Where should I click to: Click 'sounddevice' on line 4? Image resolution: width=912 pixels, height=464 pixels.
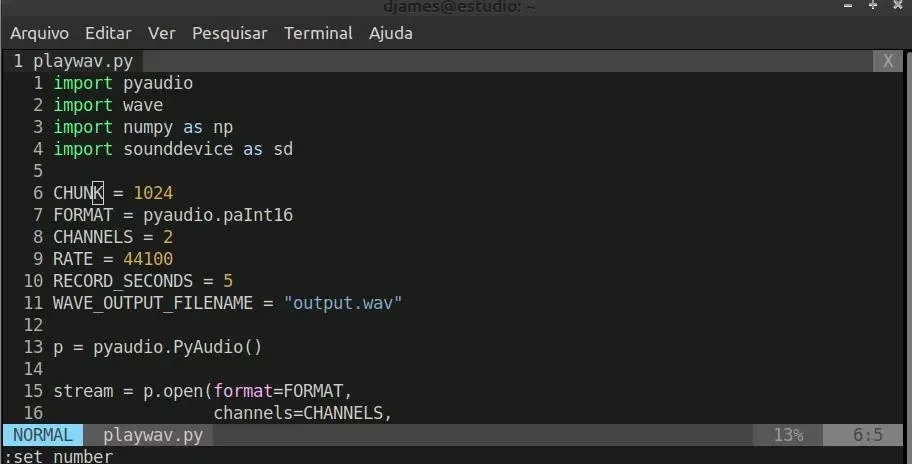tap(178, 149)
